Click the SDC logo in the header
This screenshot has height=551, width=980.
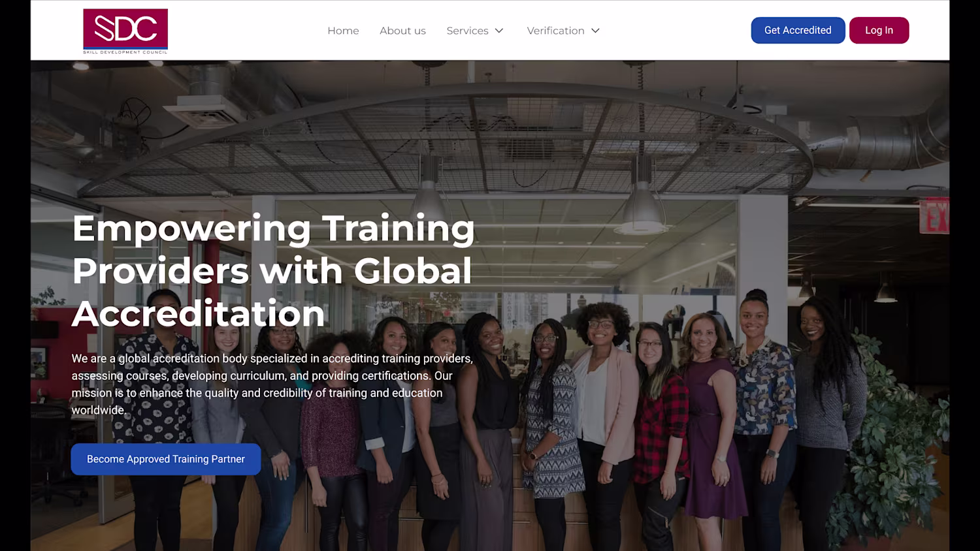point(125,31)
